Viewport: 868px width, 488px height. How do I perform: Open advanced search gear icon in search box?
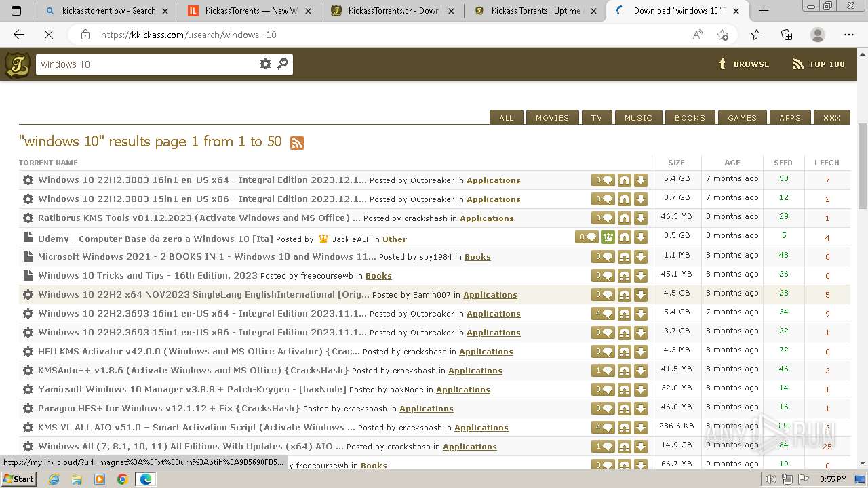pos(265,64)
